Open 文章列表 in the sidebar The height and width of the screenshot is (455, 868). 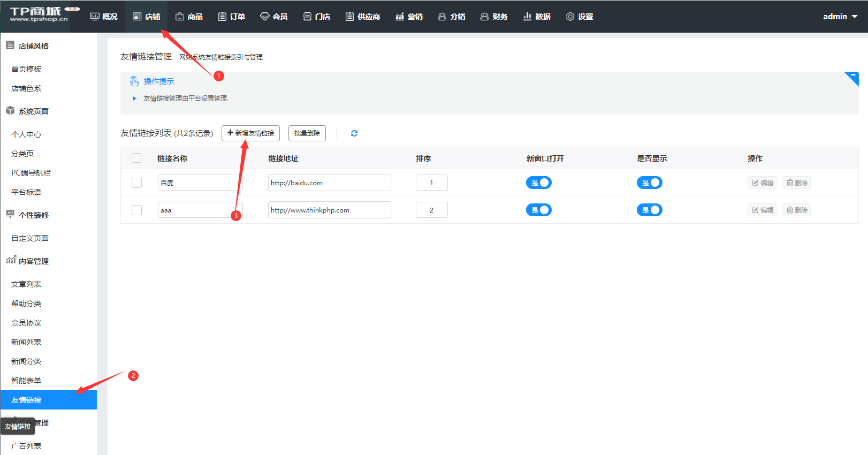point(26,284)
